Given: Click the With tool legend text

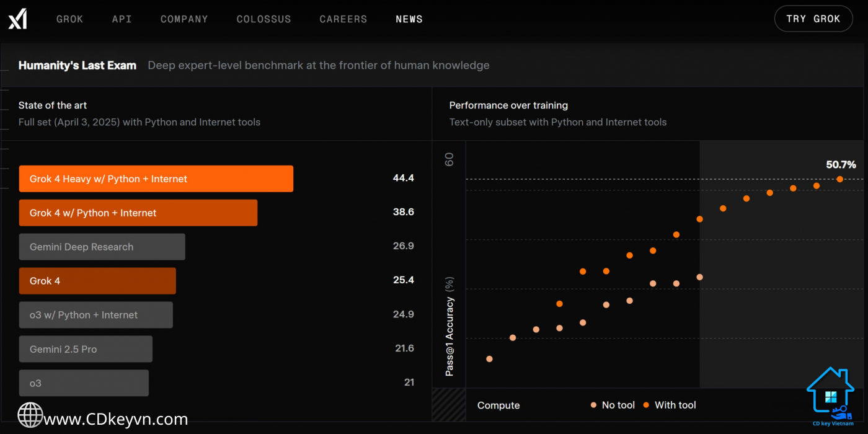Looking at the screenshot, I should tap(675, 405).
